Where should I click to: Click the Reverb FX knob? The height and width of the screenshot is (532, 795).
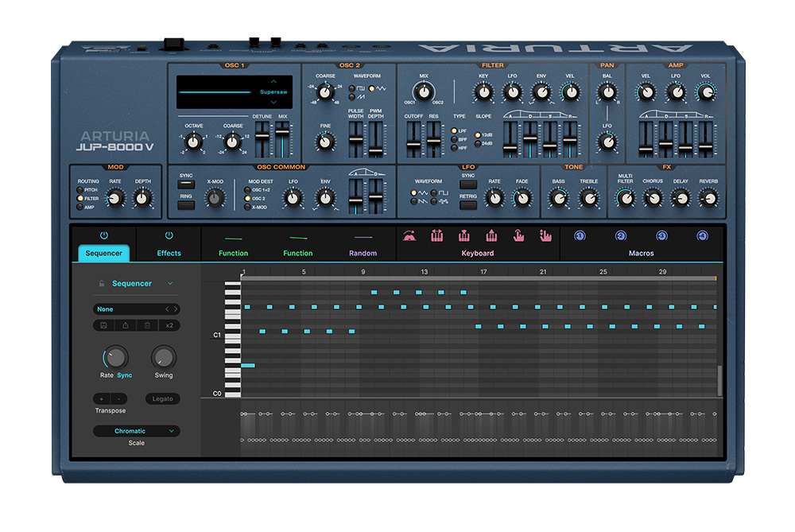click(x=708, y=198)
